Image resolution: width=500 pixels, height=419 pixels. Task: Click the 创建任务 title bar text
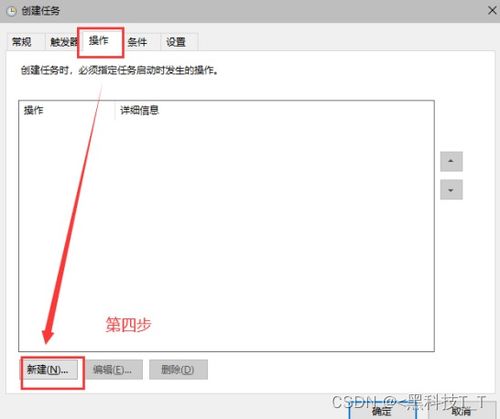point(41,11)
